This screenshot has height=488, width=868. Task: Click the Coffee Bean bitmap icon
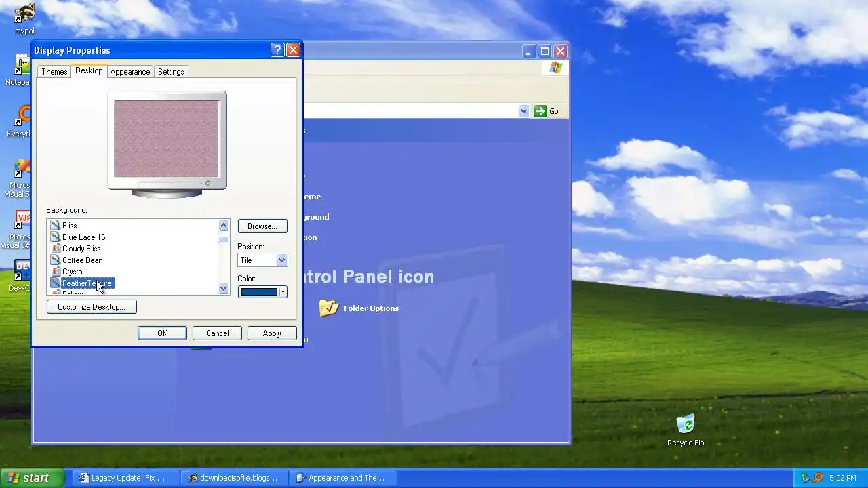(56, 260)
